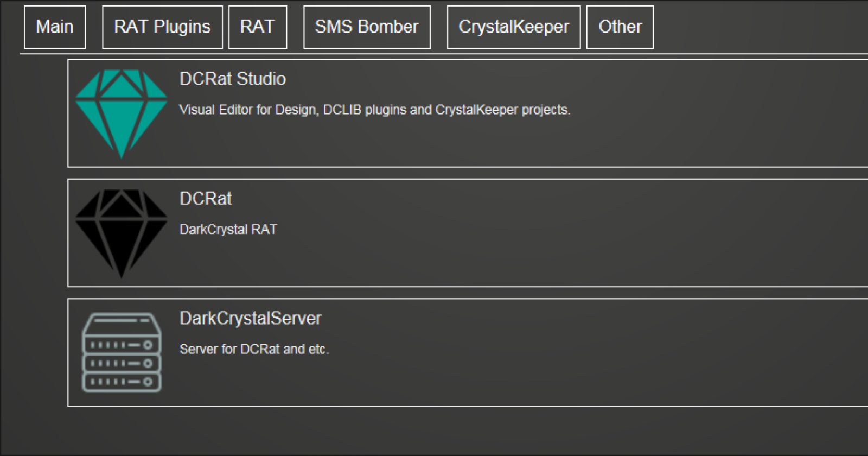This screenshot has height=456, width=868.
Task: Click the server rack DarkCrystalServer icon
Action: (122, 352)
